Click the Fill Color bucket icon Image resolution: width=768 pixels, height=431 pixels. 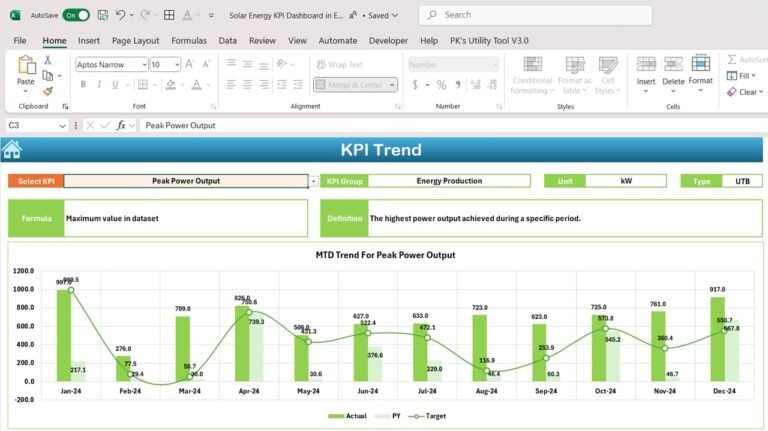tap(170, 85)
